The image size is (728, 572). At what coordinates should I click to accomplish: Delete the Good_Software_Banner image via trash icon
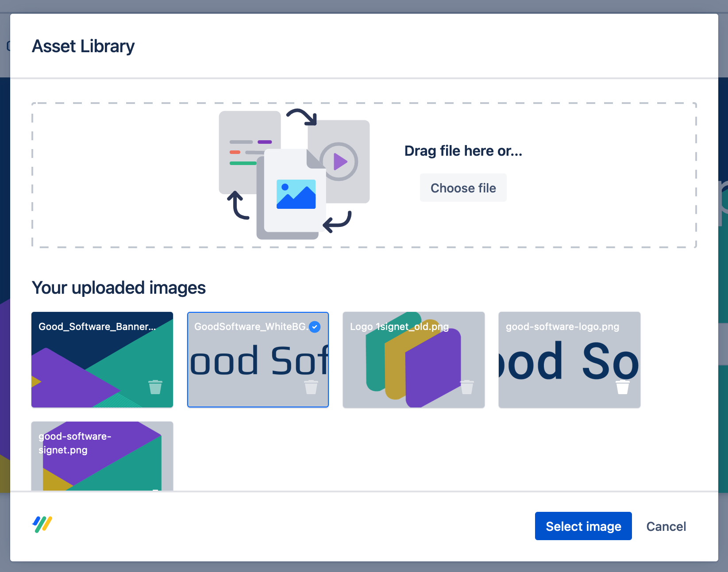click(155, 387)
